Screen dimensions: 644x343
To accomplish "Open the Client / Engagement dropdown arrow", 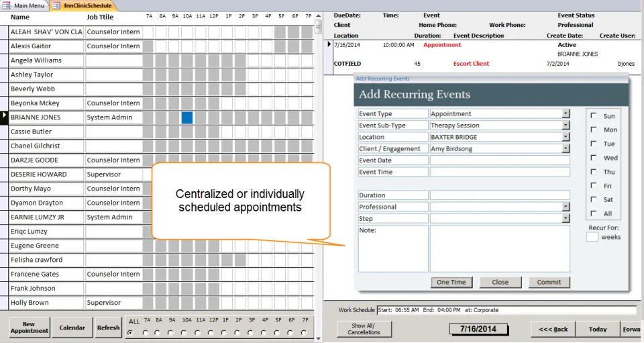I will point(566,148).
